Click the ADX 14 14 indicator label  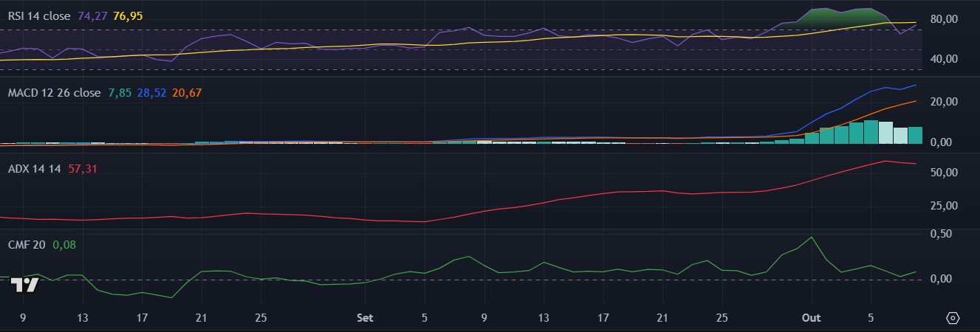pyautogui.click(x=34, y=169)
